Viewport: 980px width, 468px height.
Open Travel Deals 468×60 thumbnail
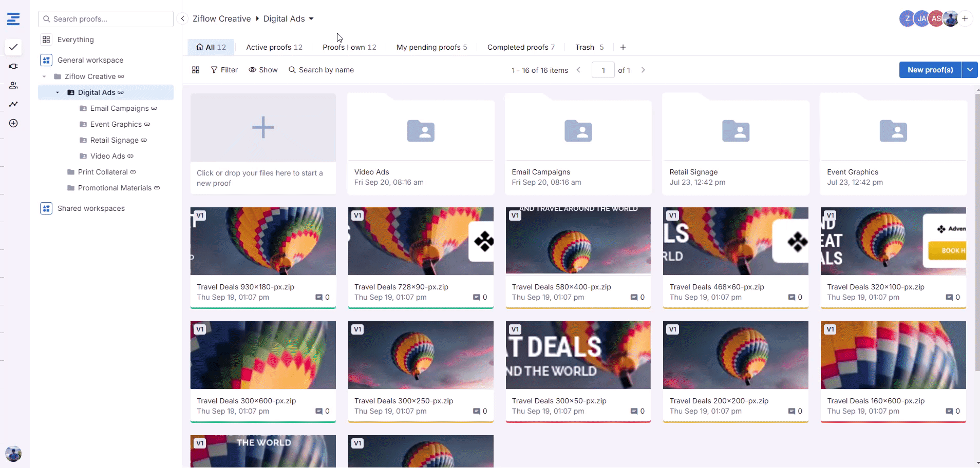click(736, 241)
